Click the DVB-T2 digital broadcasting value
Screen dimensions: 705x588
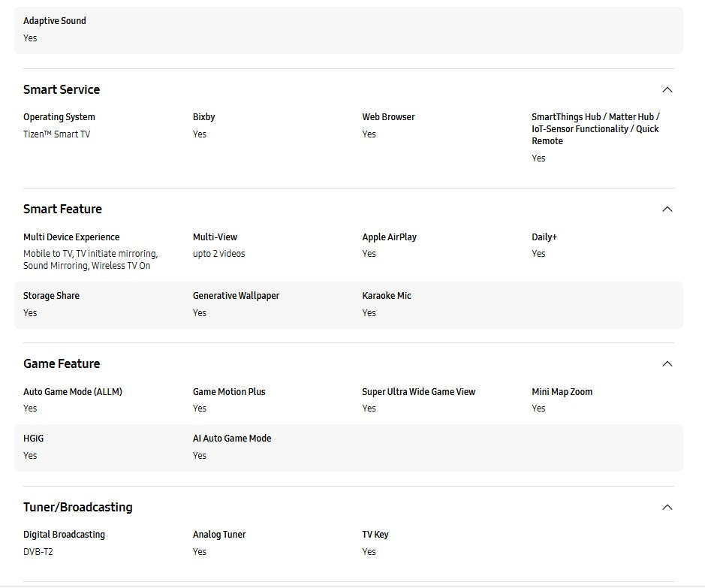coord(38,552)
